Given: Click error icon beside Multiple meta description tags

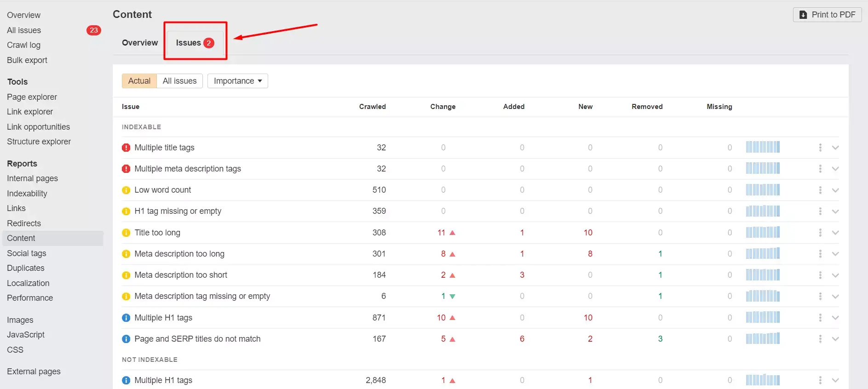Looking at the screenshot, I should click(x=126, y=169).
